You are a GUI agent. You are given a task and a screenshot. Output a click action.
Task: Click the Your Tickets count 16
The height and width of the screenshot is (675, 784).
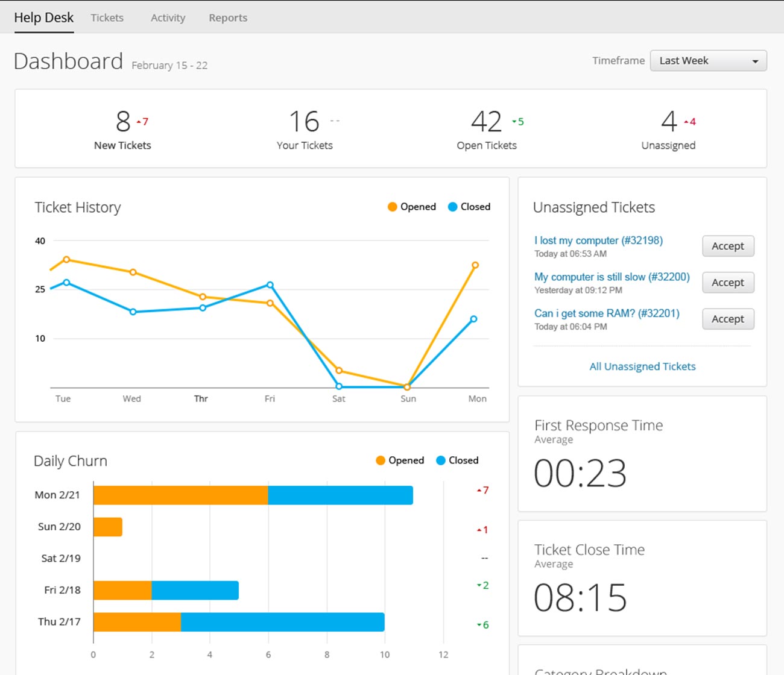pos(304,121)
